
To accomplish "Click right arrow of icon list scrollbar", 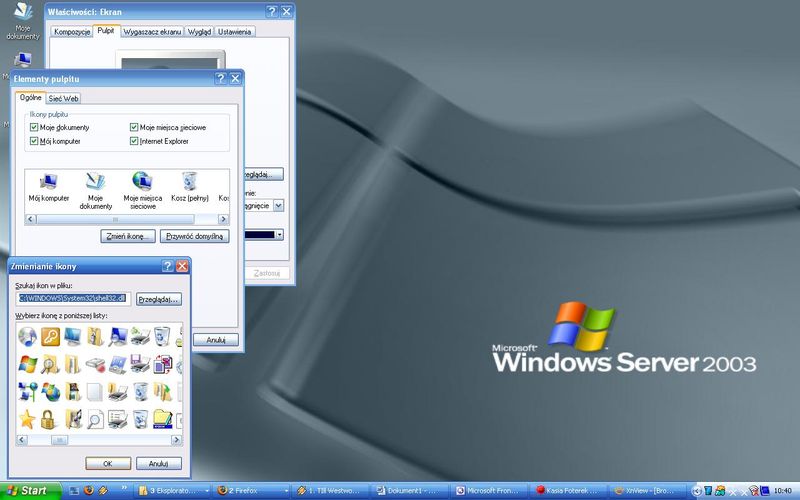I will (176, 440).
